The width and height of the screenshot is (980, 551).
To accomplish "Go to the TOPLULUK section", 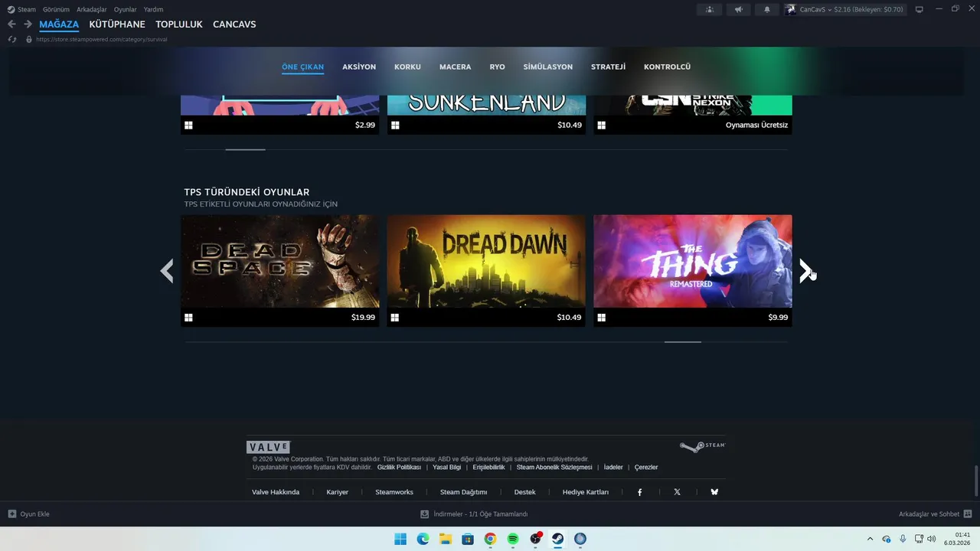I will point(179,24).
